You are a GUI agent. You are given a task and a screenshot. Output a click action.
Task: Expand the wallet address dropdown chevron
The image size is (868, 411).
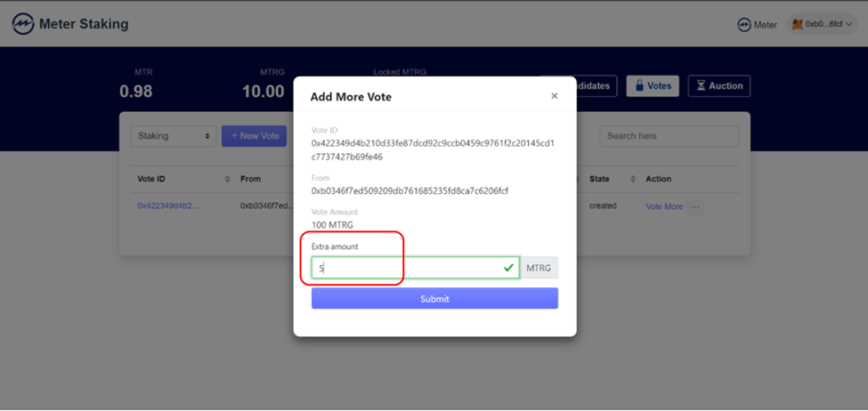848,25
